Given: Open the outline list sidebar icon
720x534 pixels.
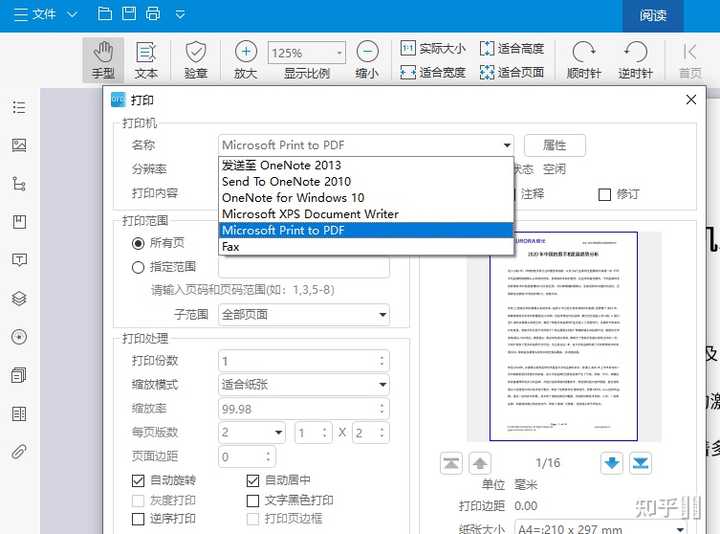Looking at the screenshot, I should click(19, 107).
